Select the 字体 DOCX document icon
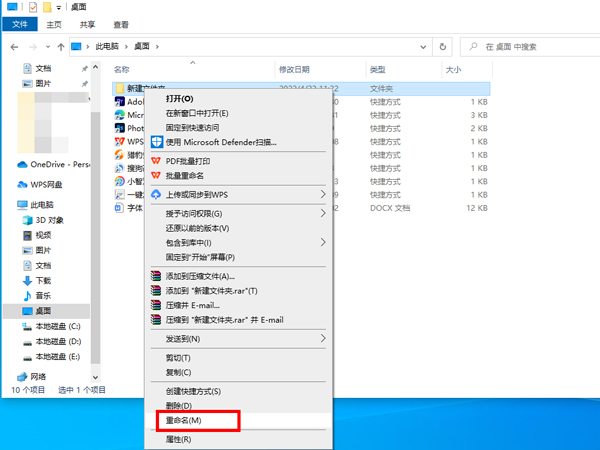Screen dimensions: 600x450 (119, 208)
